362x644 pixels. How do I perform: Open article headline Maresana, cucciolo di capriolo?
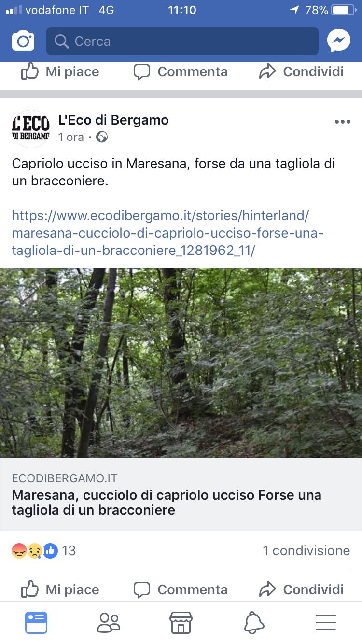point(167,502)
